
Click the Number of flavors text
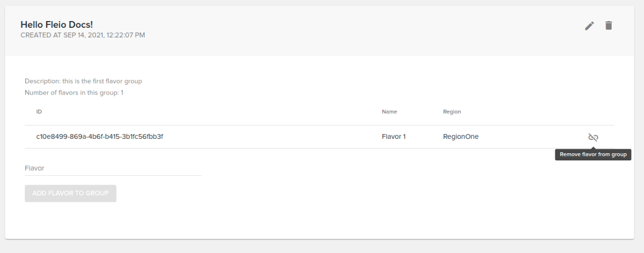[74, 93]
